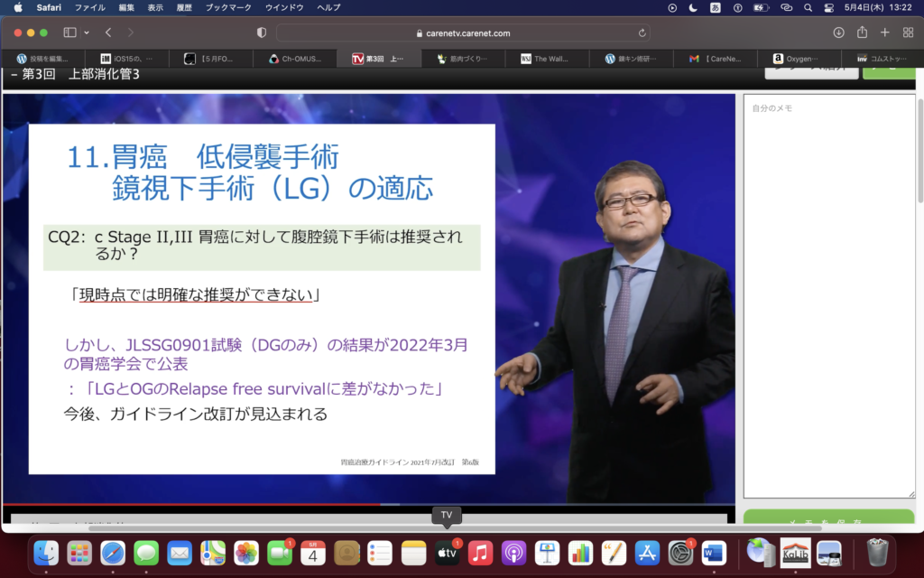Viewport: 924px width, 578px height.
Task: Click the carenetv.carenet.com address bar
Action: (x=463, y=33)
